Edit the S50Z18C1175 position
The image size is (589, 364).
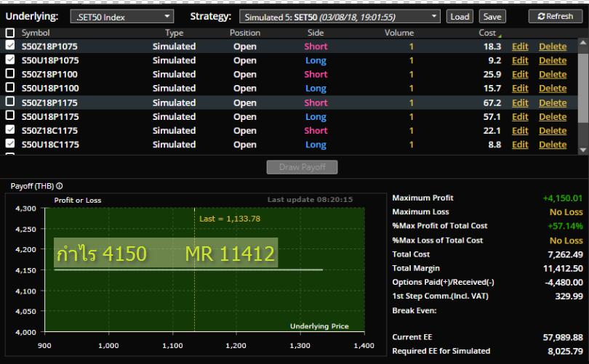tap(520, 131)
